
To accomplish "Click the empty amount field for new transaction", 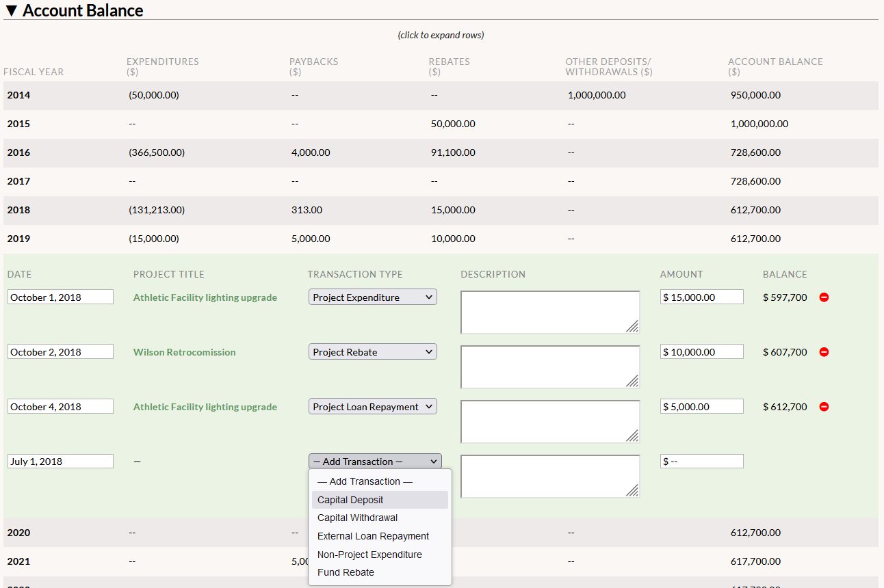I will [701, 461].
